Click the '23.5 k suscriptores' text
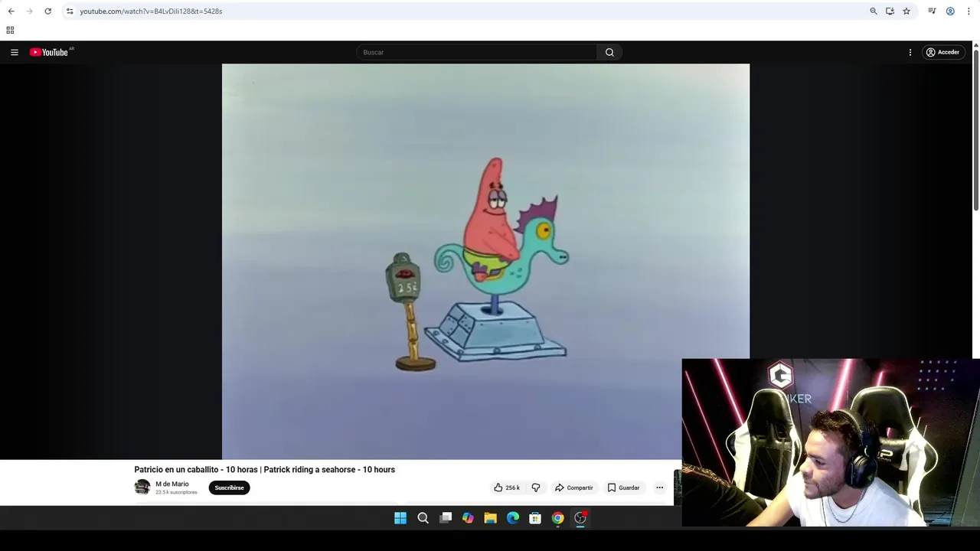The height and width of the screenshot is (551, 980). [176, 492]
